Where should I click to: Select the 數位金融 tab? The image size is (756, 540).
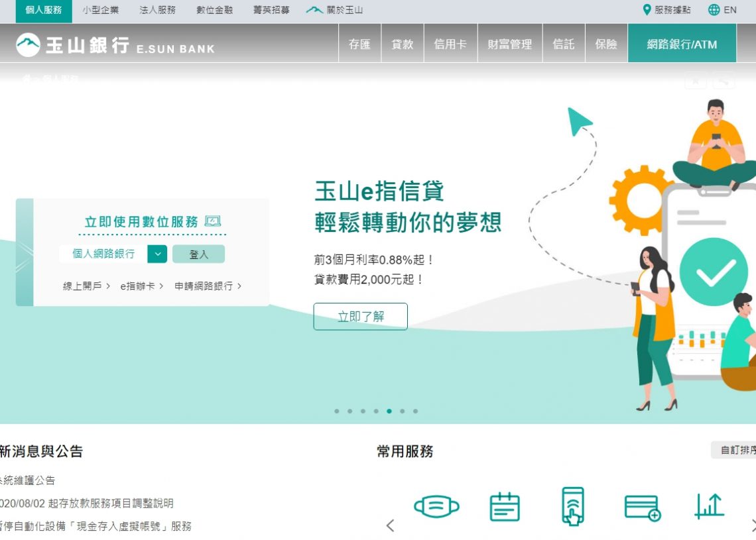point(215,10)
